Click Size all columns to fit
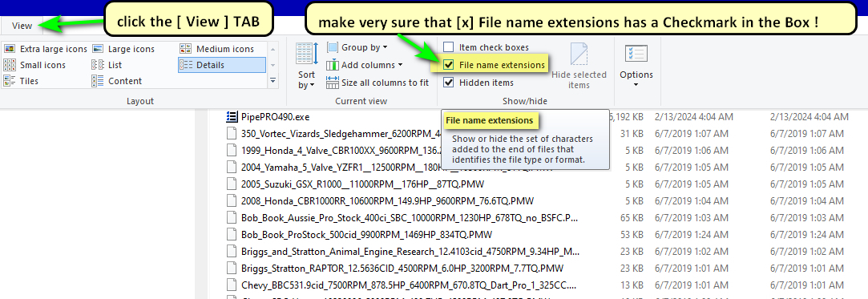Screen dimensions: 868x299 (377, 83)
